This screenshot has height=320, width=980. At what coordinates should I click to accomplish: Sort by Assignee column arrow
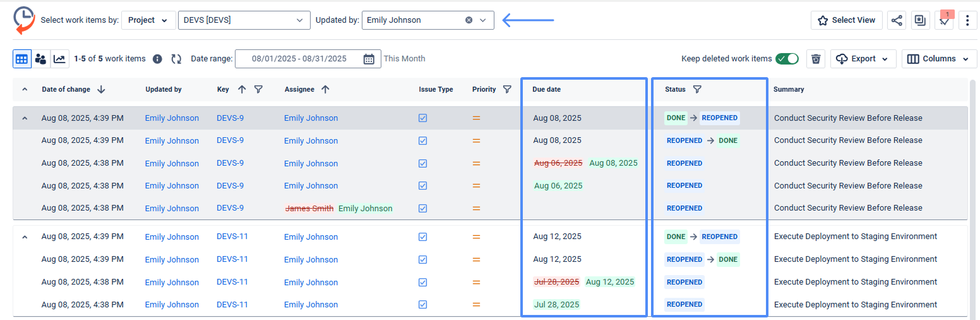click(325, 89)
